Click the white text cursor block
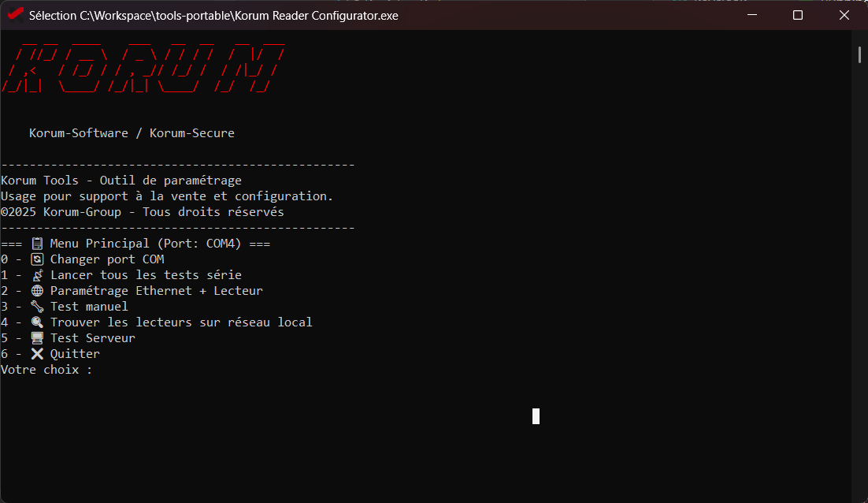Viewport: 868px width, 503px height. tap(536, 416)
